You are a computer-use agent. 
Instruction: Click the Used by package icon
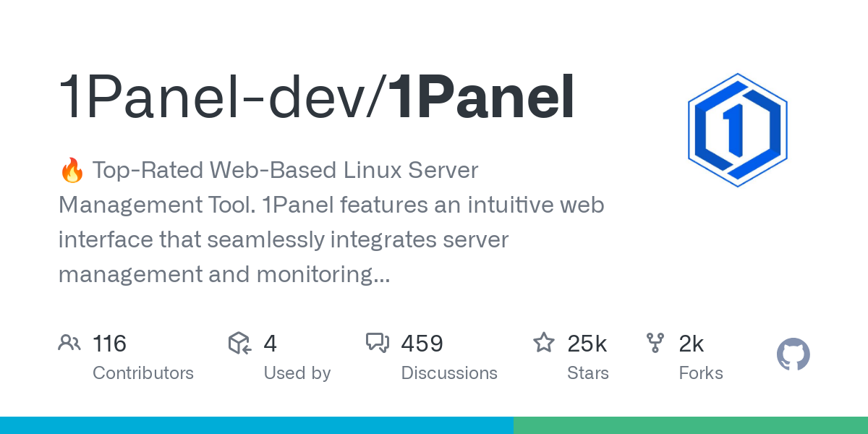click(x=239, y=343)
